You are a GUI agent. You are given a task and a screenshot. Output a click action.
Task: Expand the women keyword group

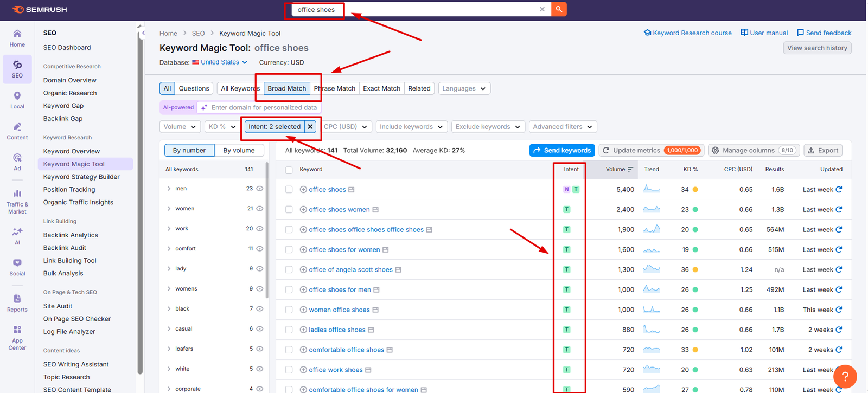[x=169, y=209]
